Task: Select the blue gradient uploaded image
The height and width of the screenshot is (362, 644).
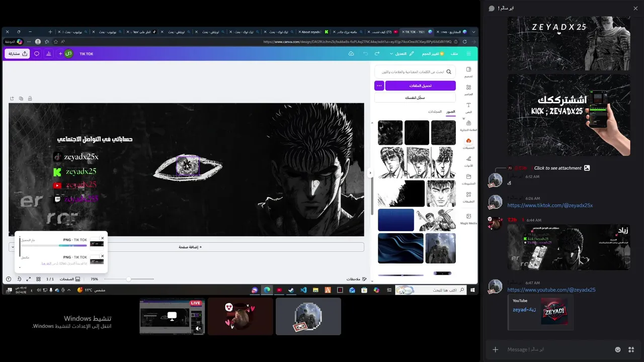Action: pos(396,220)
